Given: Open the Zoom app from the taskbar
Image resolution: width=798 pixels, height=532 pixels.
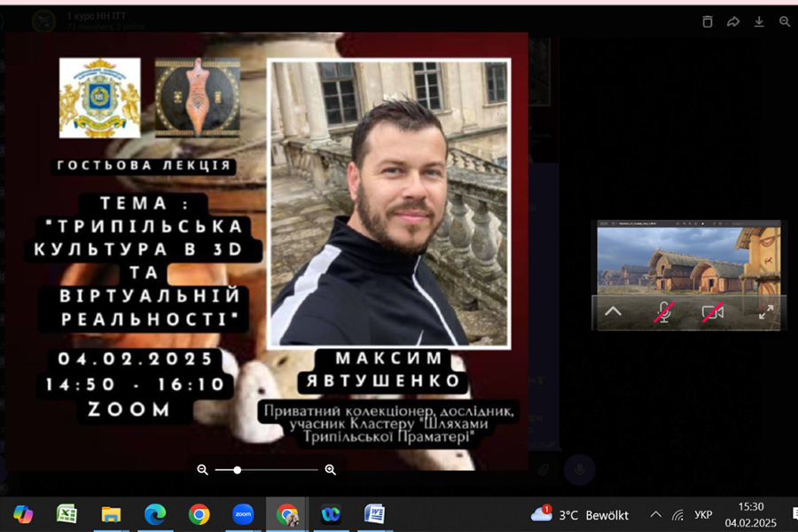Looking at the screenshot, I should point(243,514).
